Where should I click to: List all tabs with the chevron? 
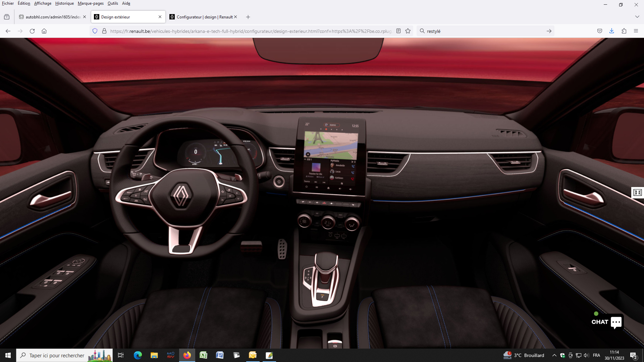click(637, 17)
